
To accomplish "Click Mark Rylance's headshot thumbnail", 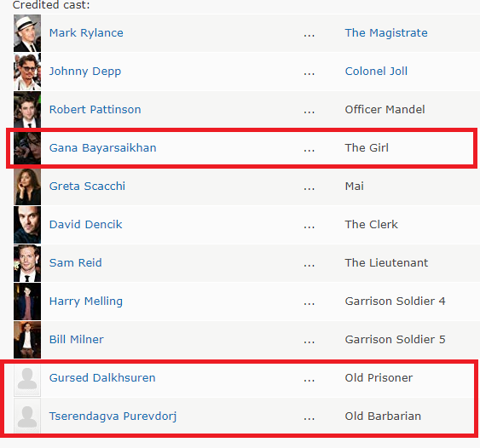I will (27, 33).
